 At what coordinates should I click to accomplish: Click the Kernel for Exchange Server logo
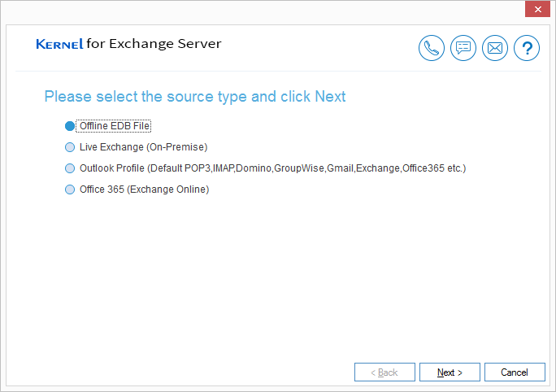[x=128, y=44]
